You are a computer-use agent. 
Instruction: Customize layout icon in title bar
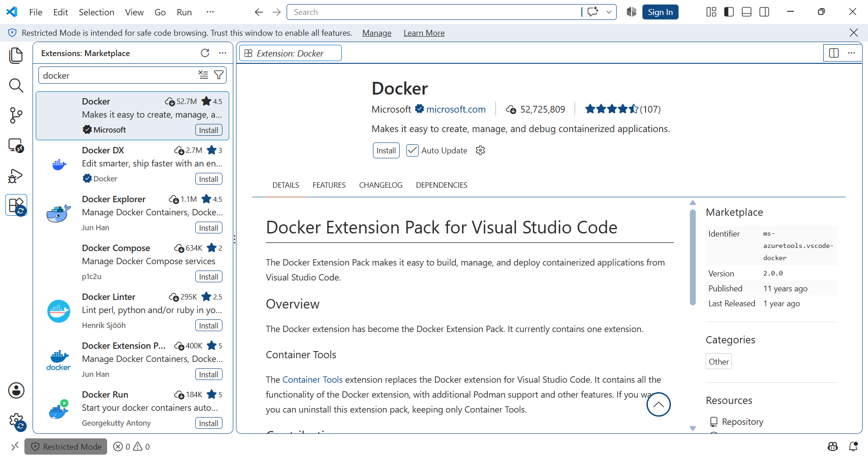711,12
